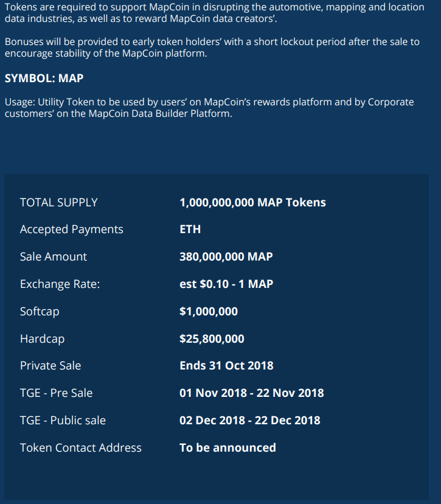
Task: Click the Token Contact Address label
Action: (80, 448)
